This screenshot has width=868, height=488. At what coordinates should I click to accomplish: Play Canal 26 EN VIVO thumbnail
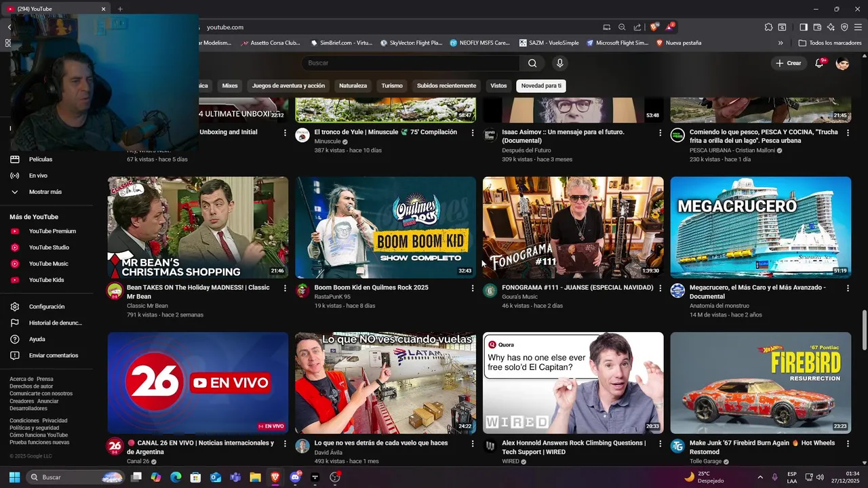(x=198, y=383)
